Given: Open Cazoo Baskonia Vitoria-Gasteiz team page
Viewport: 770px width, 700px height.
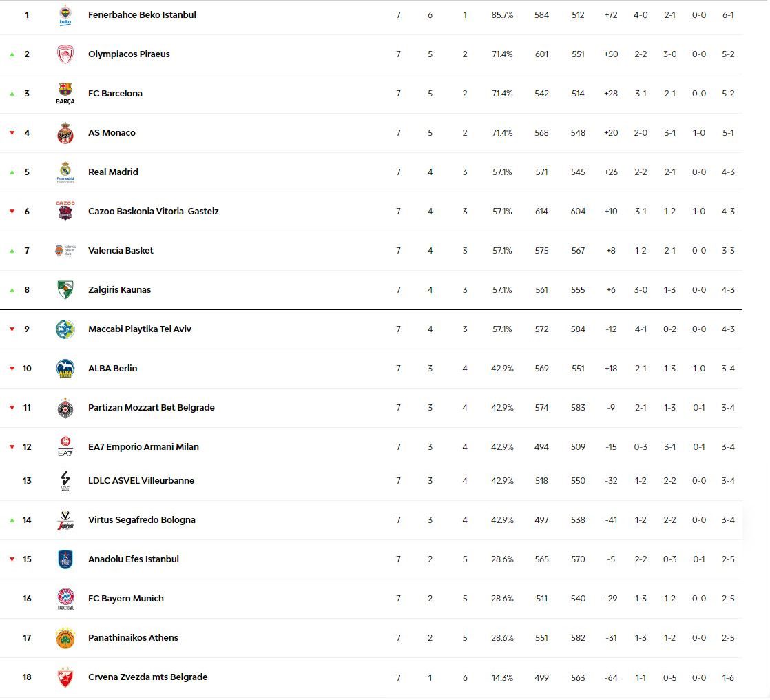Looking at the screenshot, I should [x=153, y=212].
